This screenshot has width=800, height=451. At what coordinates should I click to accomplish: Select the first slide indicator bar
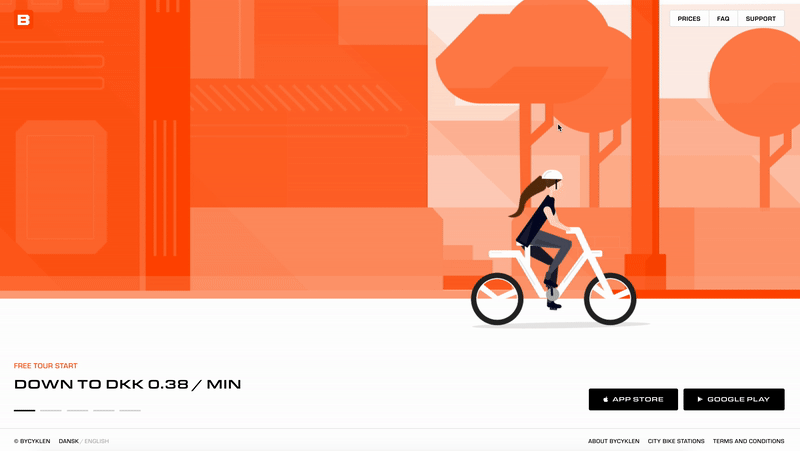(24, 410)
